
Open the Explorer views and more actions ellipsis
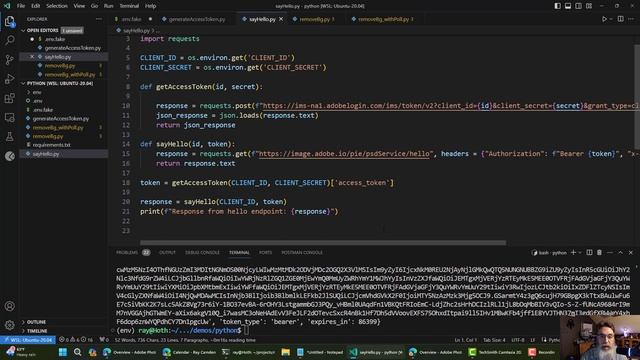tap(99, 19)
